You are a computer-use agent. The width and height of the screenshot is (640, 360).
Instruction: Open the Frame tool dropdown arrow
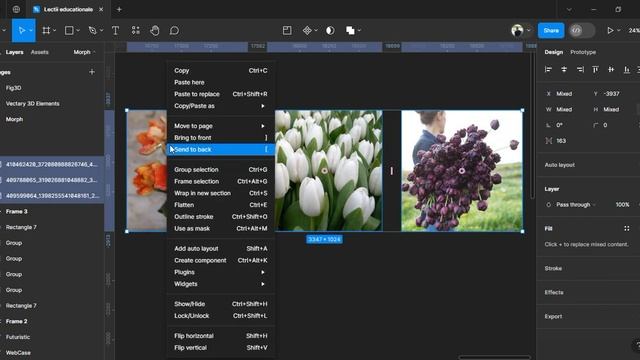point(54,31)
